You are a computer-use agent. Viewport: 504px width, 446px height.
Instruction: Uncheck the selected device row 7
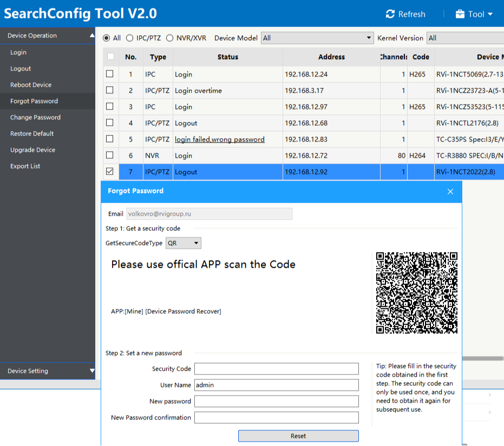pyautogui.click(x=110, y=171)
